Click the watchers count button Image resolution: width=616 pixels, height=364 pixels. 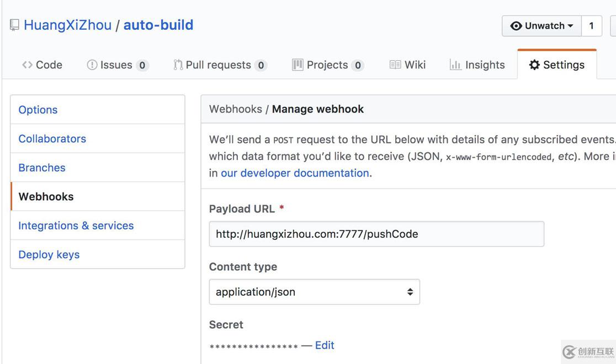click(592, 26)
